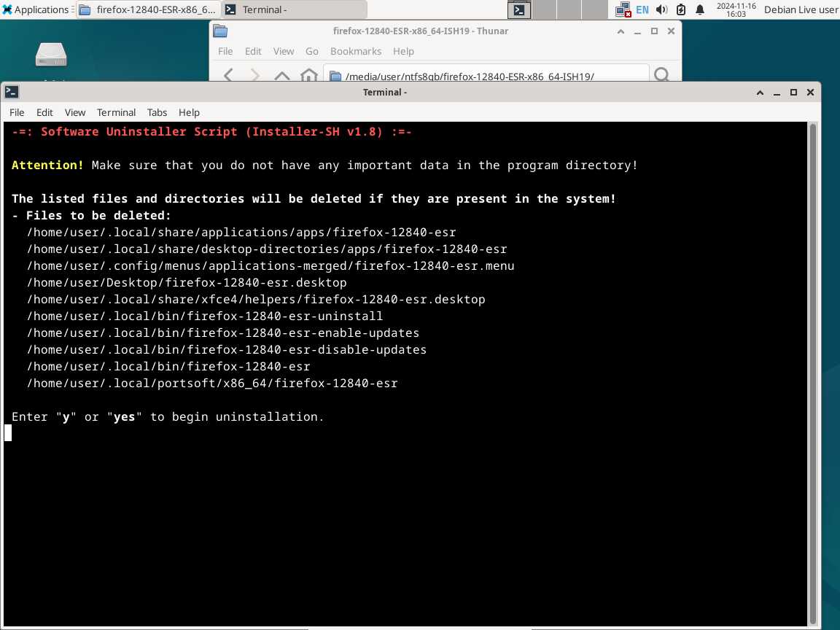Open the Applications menu in the panel
Image resolution: width=840 pixels, height=630 pixels.
[x=37, y=9]
